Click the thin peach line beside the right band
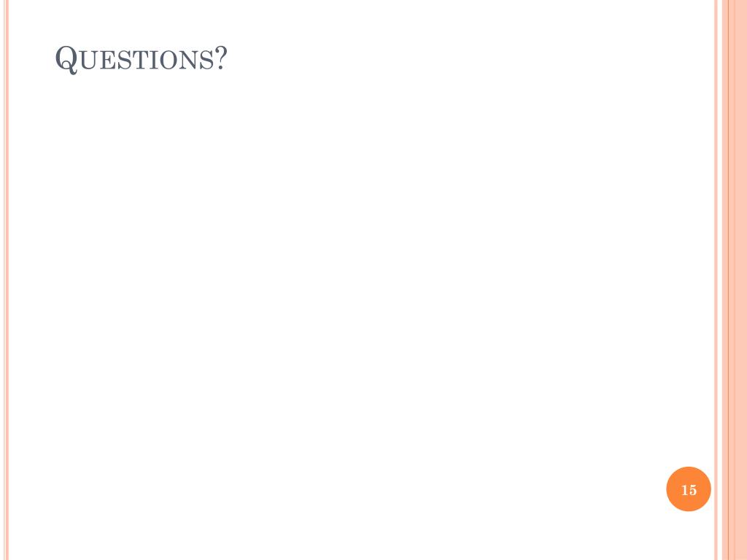The width and height of the screenshot is (747, 560). click(x=716, y=280)
